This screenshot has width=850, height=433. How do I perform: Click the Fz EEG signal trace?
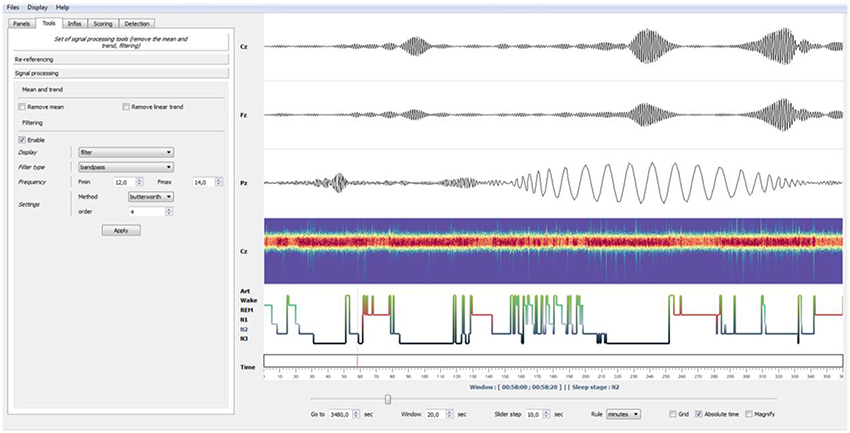tap(553, 115)
